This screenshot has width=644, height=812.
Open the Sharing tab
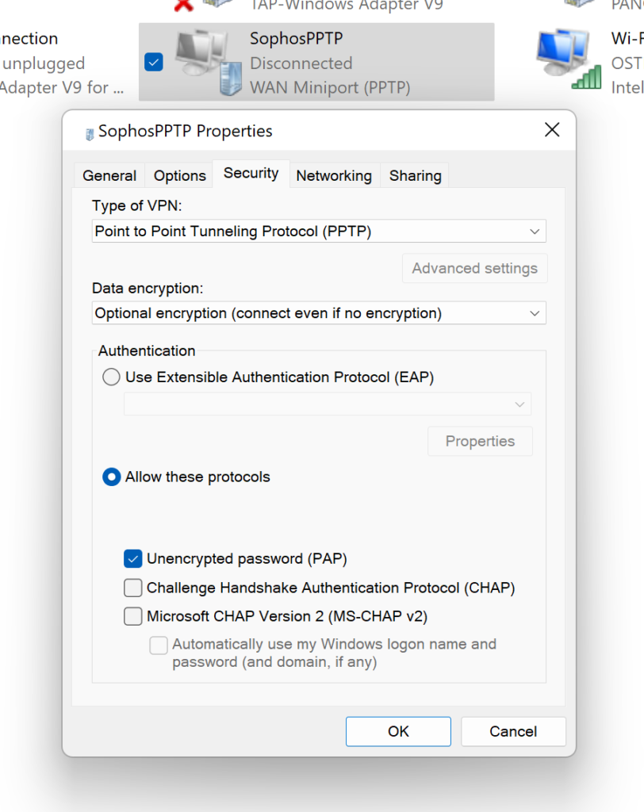point(414,175)
